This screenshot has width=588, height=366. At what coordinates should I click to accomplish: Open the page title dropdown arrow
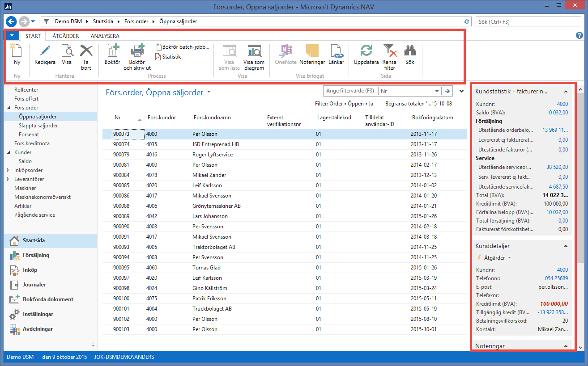click(x=209, y=93)
